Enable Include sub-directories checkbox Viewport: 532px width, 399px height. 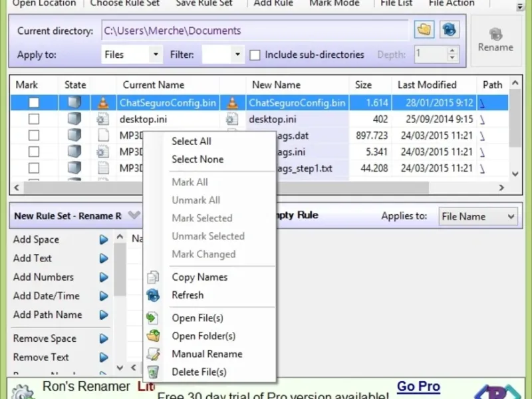(255, 55)
